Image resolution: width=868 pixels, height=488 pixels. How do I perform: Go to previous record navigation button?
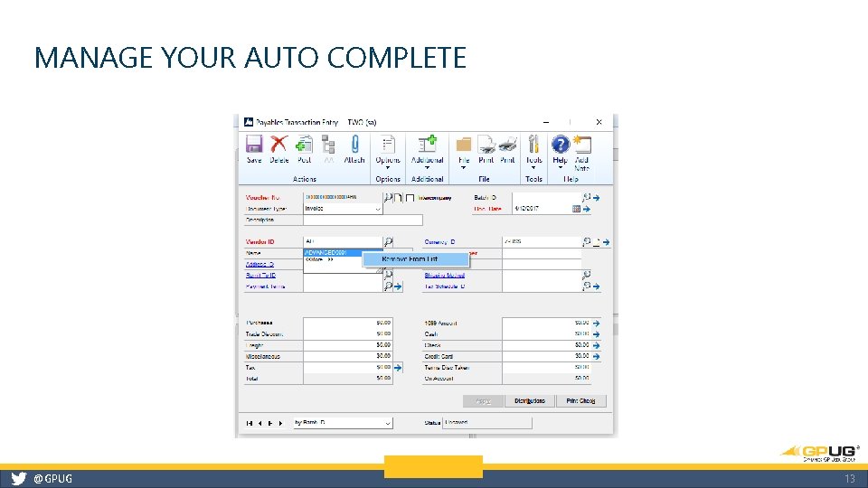coord(259,423)
